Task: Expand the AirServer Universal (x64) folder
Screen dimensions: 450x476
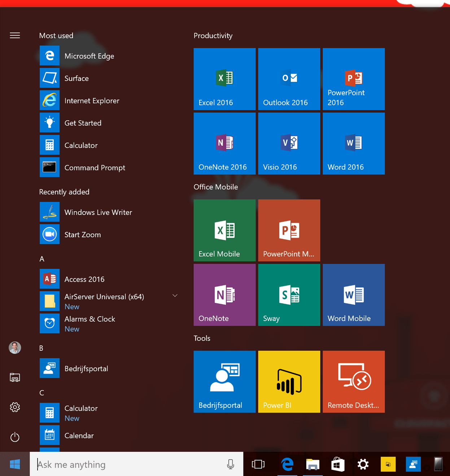Action: [175, 296]
